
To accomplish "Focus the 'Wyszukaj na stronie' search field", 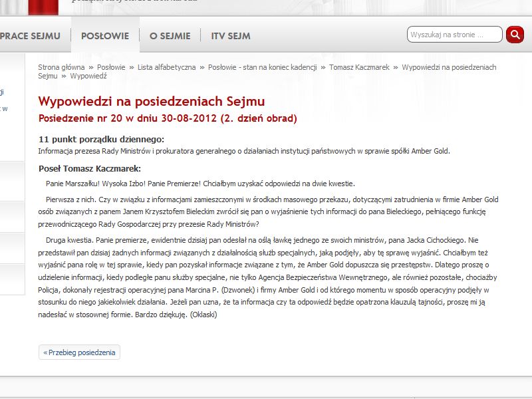I will coord(454,35).
